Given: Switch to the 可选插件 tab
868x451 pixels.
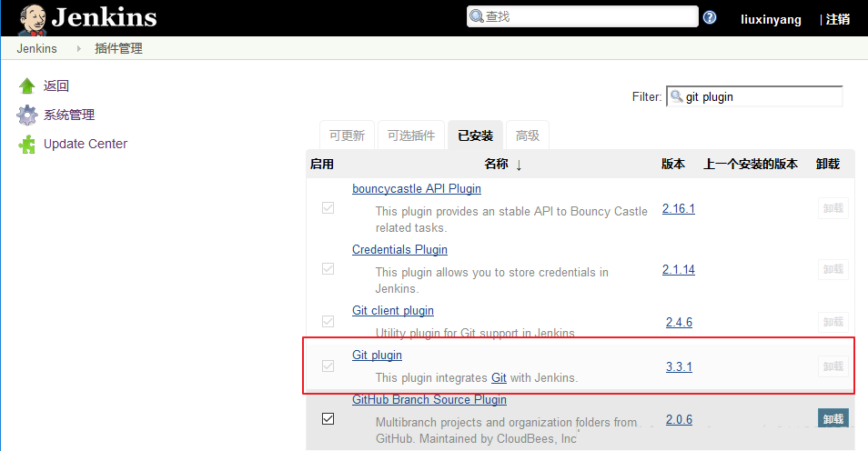Looking at the screenshot, I should pyautogui.click(x=411, y=135).
